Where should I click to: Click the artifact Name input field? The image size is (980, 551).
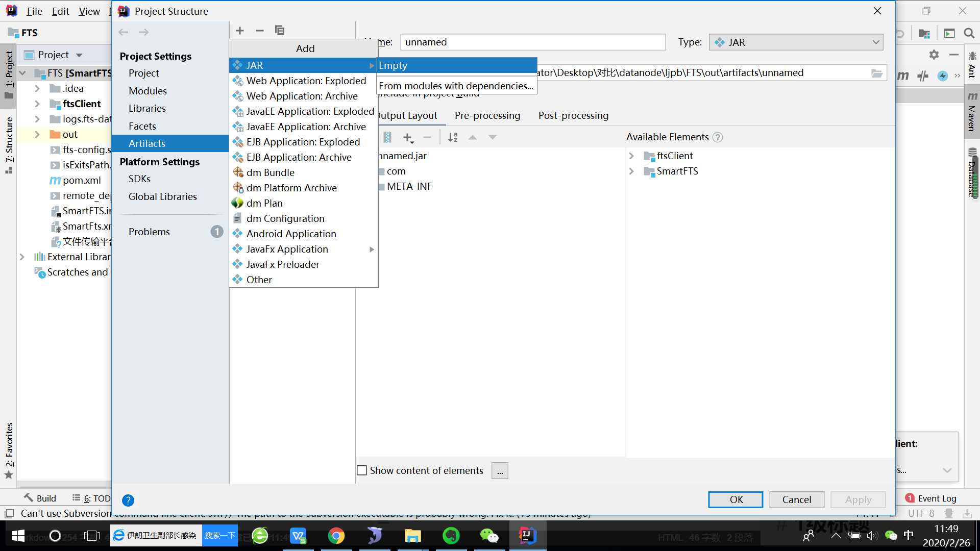(533, 42)
